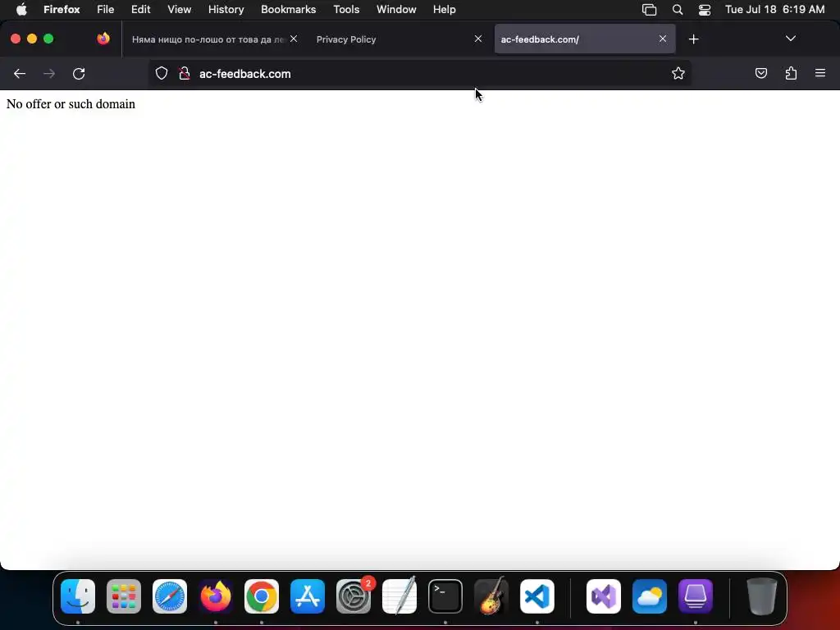Open the Trash in the Dock
The width and height of the screenshot is (840, 630).
coord(762,596)
